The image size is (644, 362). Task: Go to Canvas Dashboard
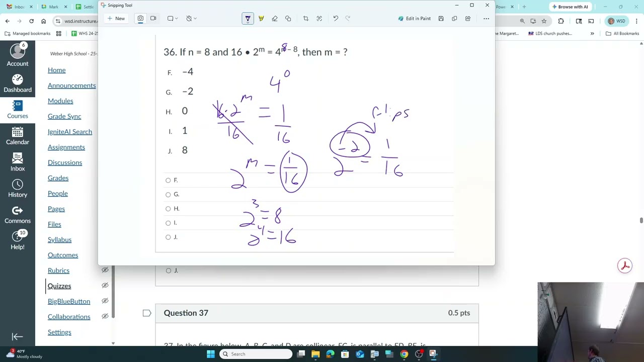pos(18,83)
